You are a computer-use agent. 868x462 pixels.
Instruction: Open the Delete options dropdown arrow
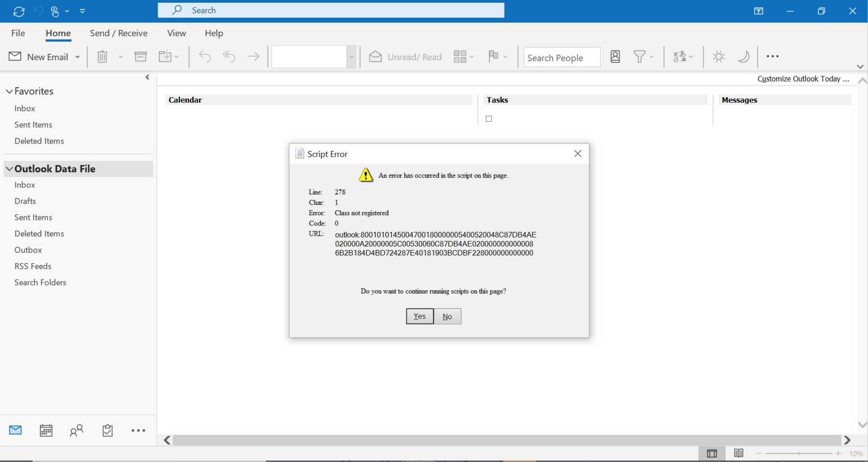click(120, 57)
